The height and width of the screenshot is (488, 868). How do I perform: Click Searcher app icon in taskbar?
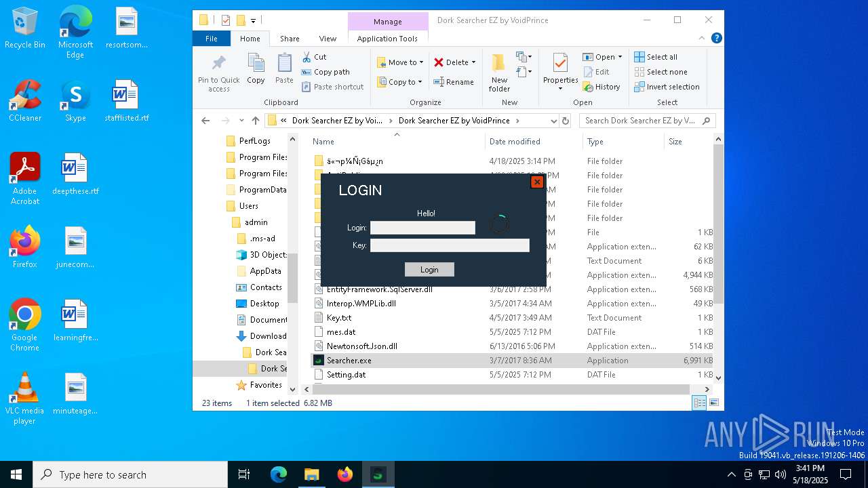pos(378,474)
